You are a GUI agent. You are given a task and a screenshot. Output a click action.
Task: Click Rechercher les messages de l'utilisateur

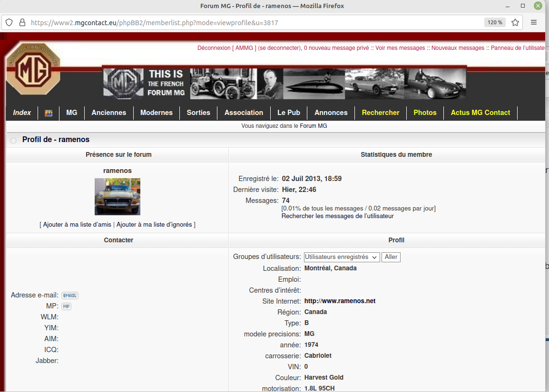pos(337,216)
